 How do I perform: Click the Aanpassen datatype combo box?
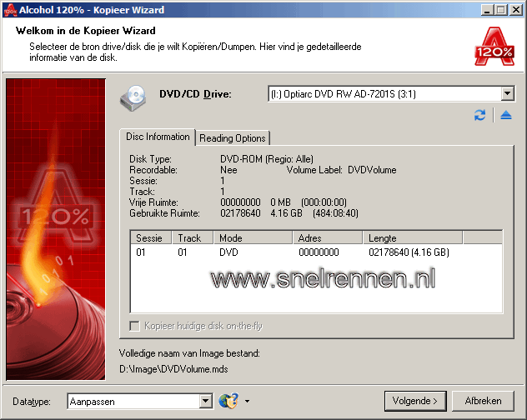point(140,401)
